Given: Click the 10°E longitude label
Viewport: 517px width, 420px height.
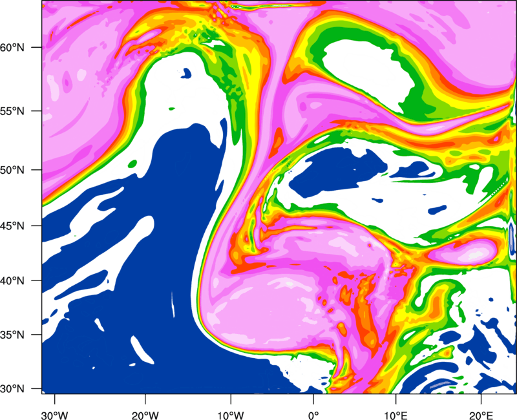Looking at the screenshot, I should click(x=396, y=415).
